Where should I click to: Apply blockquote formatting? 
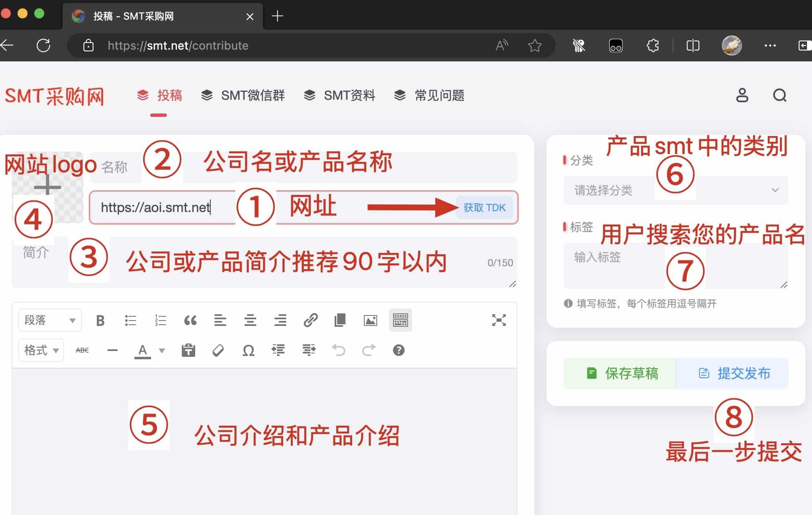tap(190, 321)
